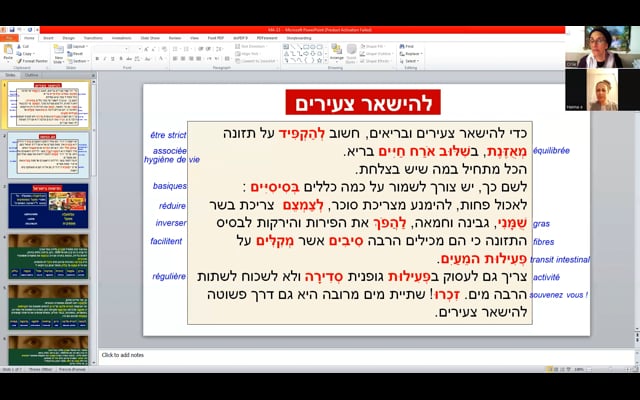Click the Font Color button

coord(162,59)
